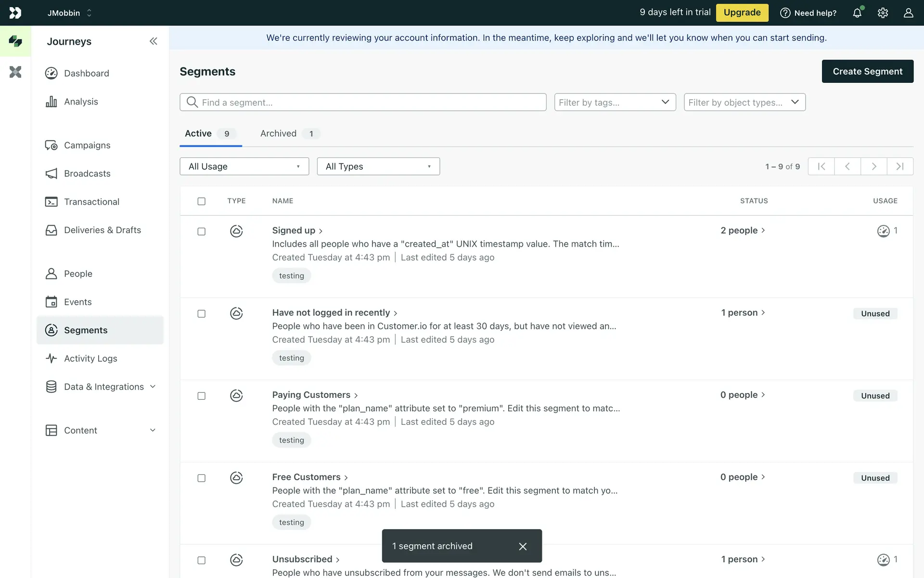Click the Find a segment search field
The image size is (924, 578).
click(x=363, y=103)
